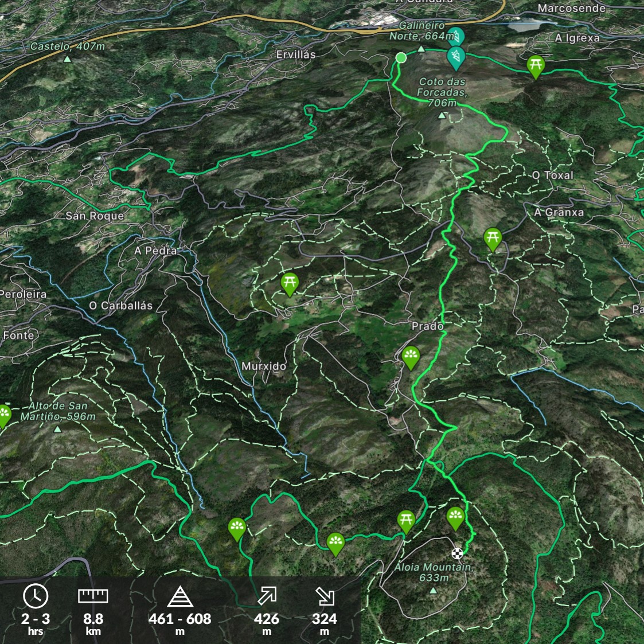The width and height of the screenshot is (644, 644).
Task: Click the Castelo, 407m peak label
Action: coord(68,46)
